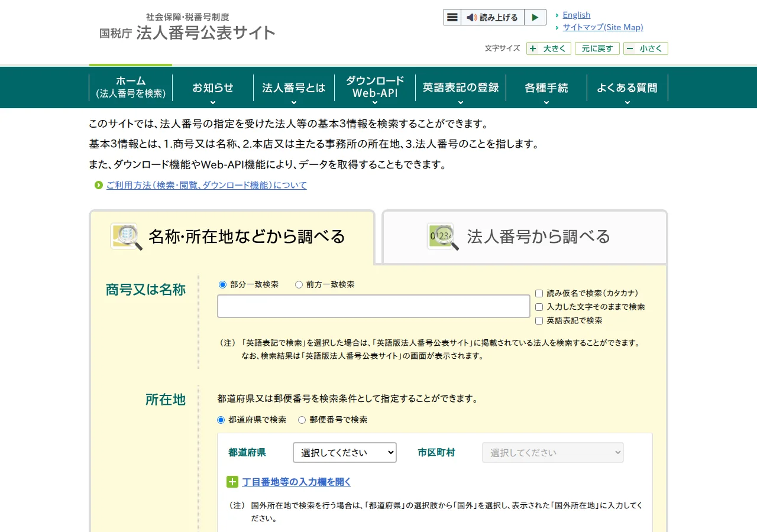
Task: Click green plus icon for 丁目番地等 expander
Action: point(232,482)
